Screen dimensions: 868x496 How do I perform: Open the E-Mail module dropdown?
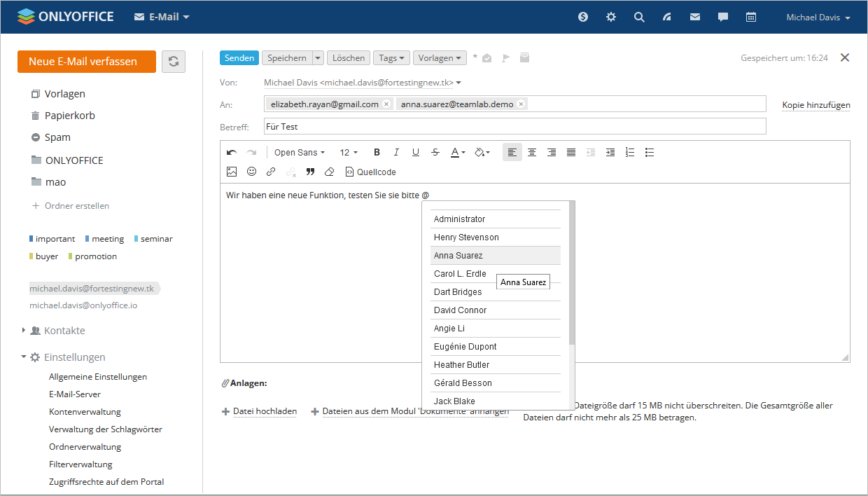coord(162,17)
